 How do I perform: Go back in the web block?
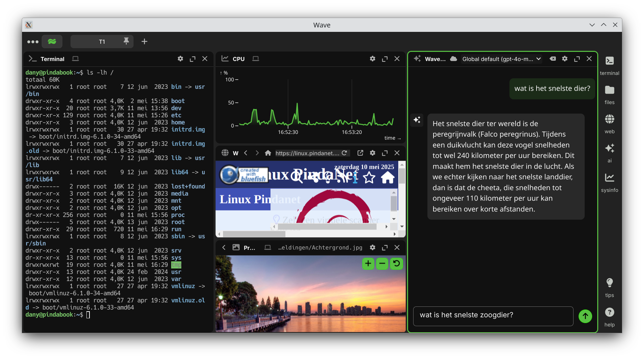coord(246,153)
